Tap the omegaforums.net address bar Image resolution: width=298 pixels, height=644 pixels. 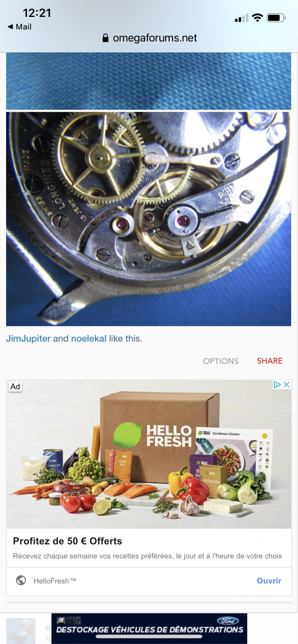[x=149, y=38]
